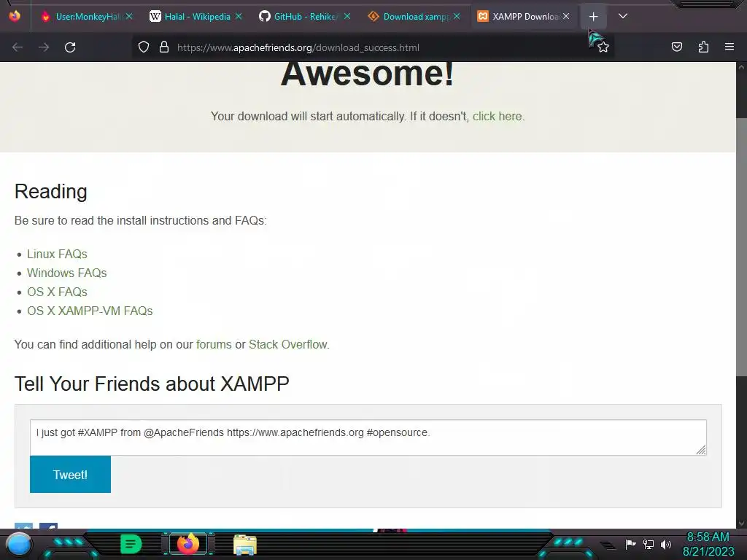This screenshot has height=560, width=747.
Task: Go forward to the next page
Action: (x=44, y=47)
